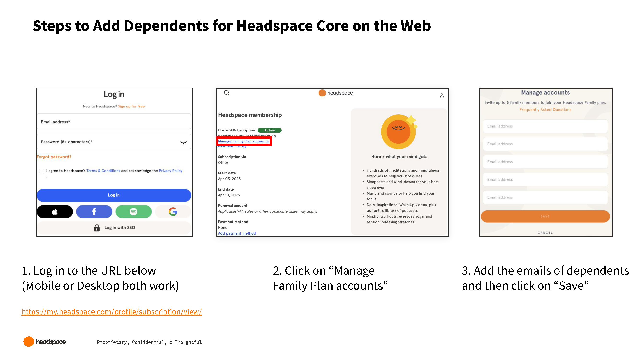The width and height of the screenshot is (644, 361).
Task: Open the profile user icon
Action: point(442,96)
